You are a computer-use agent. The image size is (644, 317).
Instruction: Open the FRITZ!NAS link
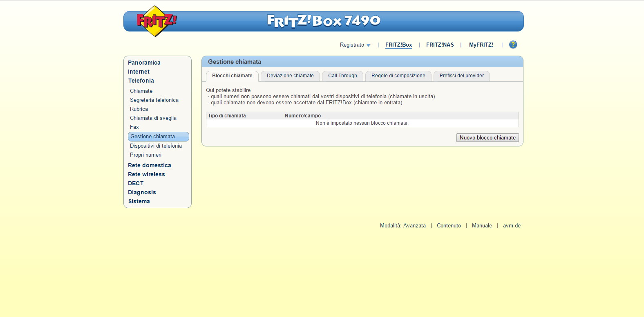[440, 45]
